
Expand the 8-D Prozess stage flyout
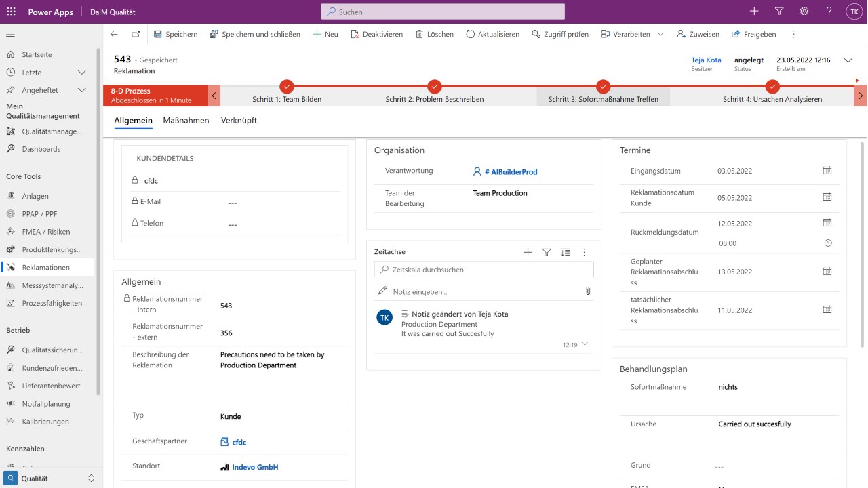point(155,96)
